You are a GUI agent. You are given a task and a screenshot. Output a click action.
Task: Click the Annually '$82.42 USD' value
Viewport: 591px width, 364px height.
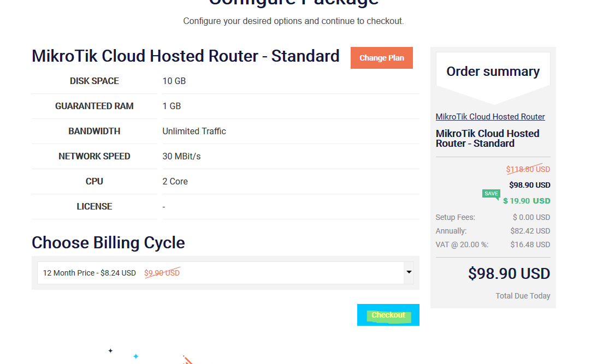click(530, 231)
